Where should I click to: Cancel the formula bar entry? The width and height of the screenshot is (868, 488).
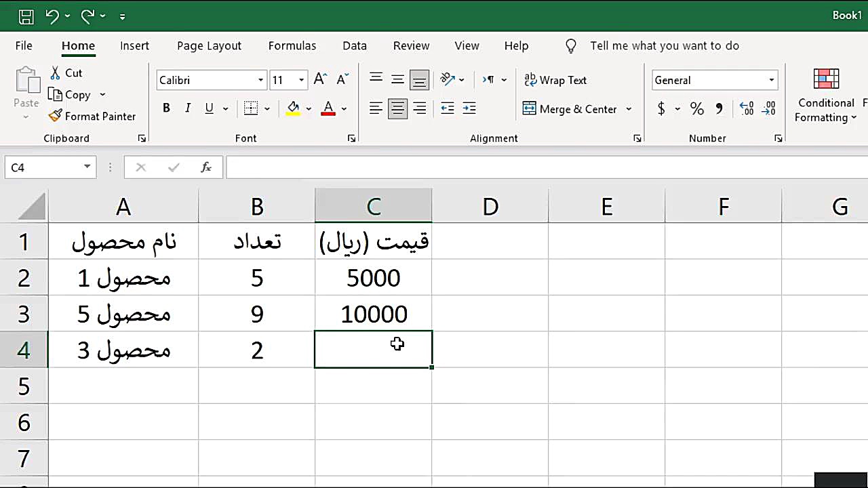140,167
